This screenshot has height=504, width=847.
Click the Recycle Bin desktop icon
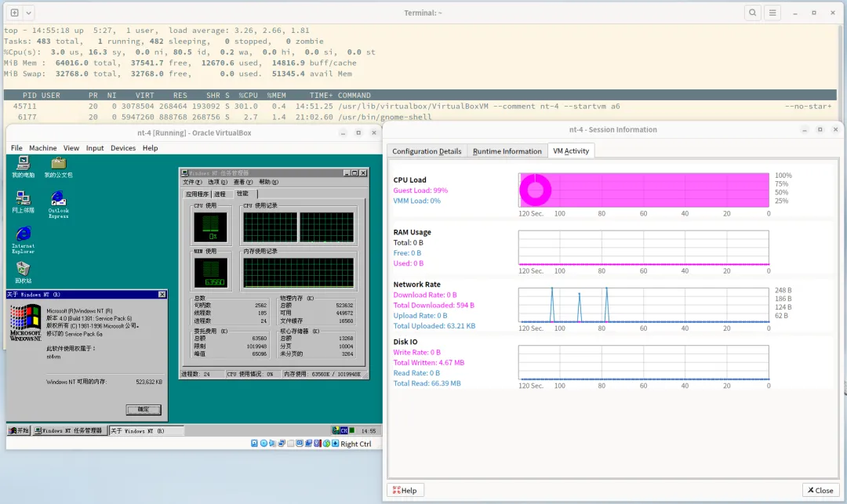coord(23,270)
